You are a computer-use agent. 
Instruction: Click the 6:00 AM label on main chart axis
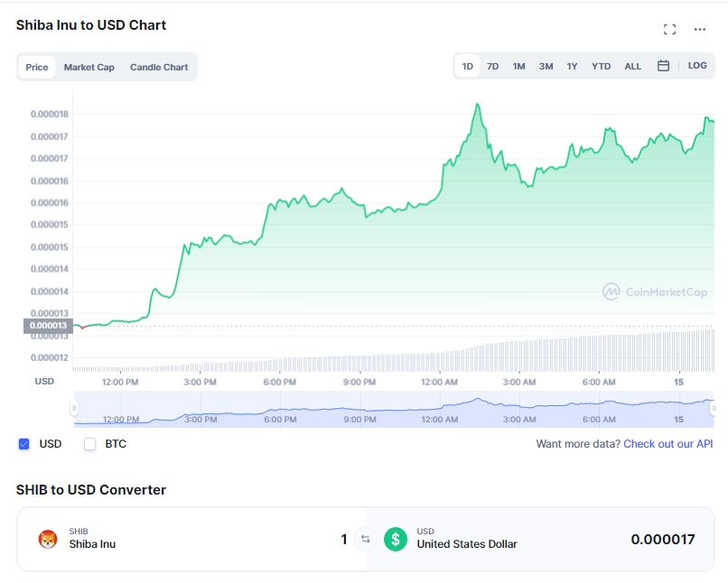tap(599, 382)
